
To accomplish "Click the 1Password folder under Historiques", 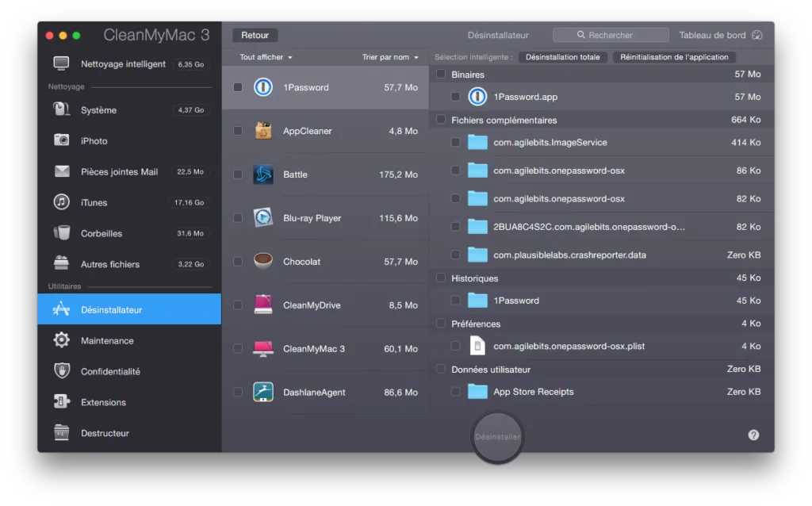I will 477,301.
